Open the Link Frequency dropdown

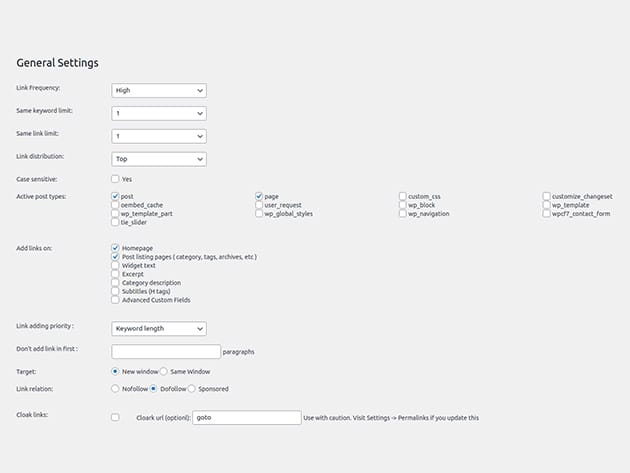[159, 90]
